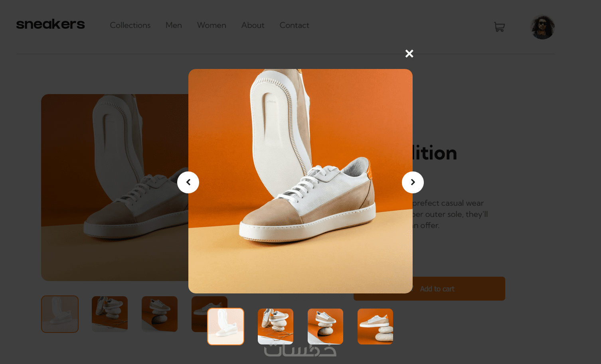Select the first lightbox thumbnail with white sole
Image resolution: width=601 pixels, height=364 pixels.
click(x=225, y=327)
